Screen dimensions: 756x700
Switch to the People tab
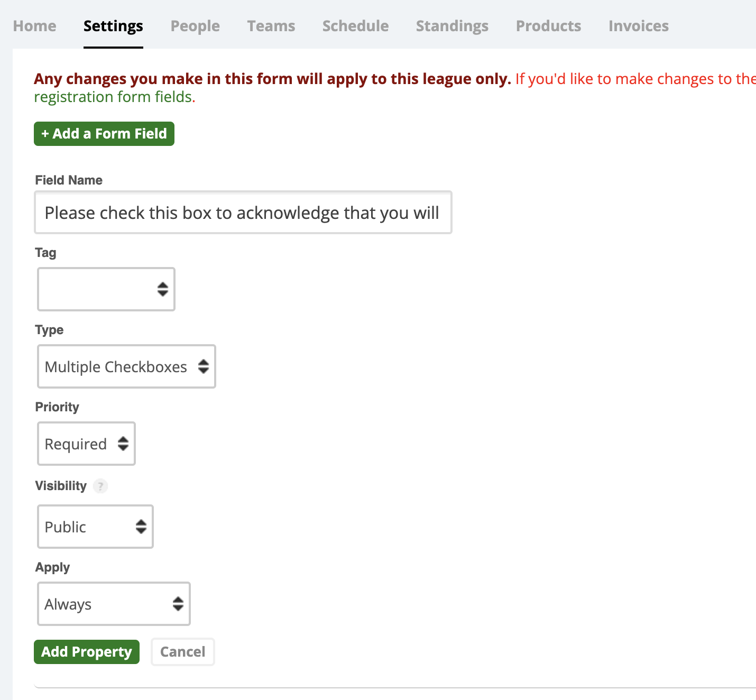[195, 26]
